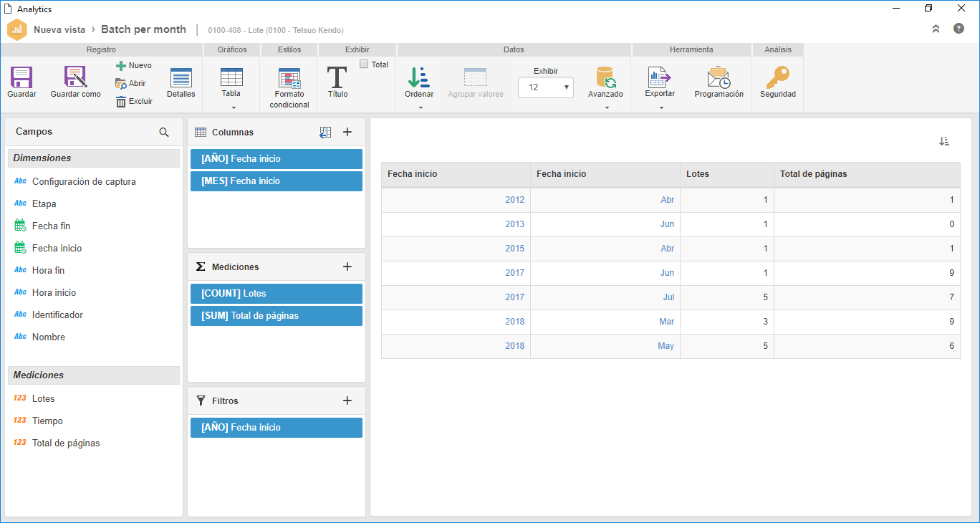
Task: Click swap icon in Columnas header
Action: (x=325, y=132)
